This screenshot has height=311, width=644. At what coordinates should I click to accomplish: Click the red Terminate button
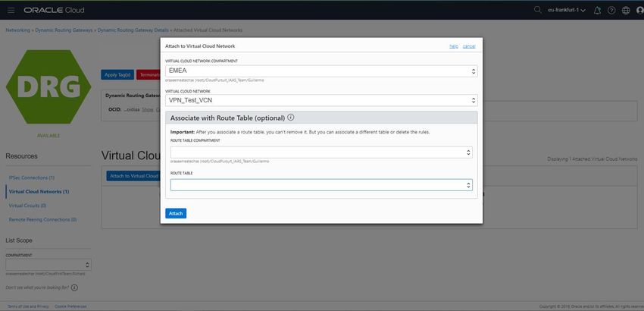pos(148,75)
